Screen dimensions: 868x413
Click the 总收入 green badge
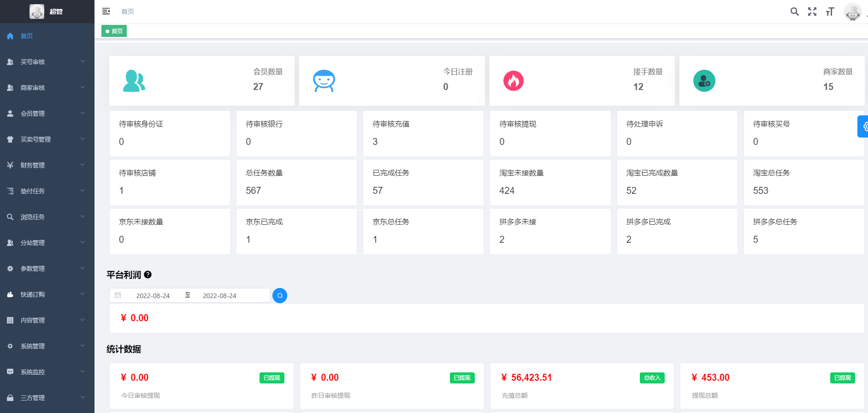(x=652, y=378)
